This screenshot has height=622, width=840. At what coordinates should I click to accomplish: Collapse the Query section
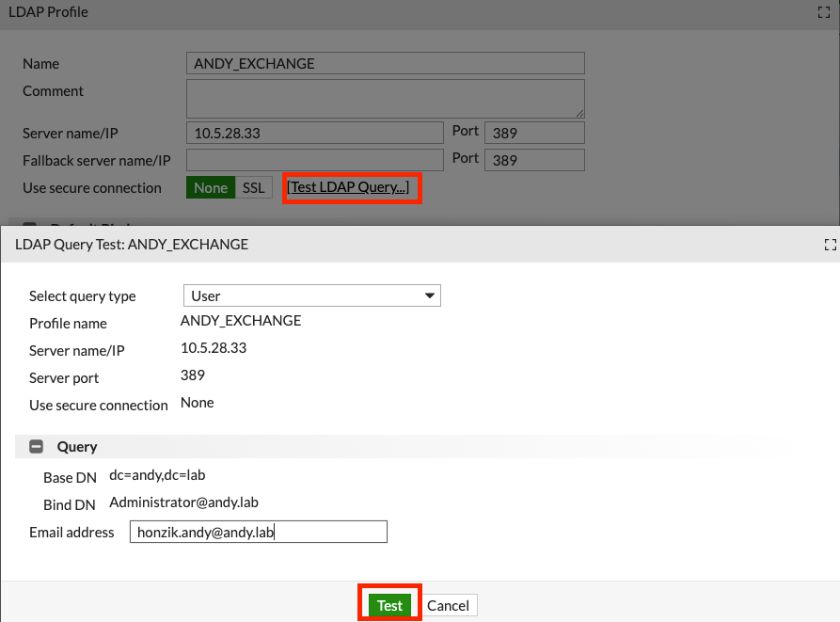37,446
